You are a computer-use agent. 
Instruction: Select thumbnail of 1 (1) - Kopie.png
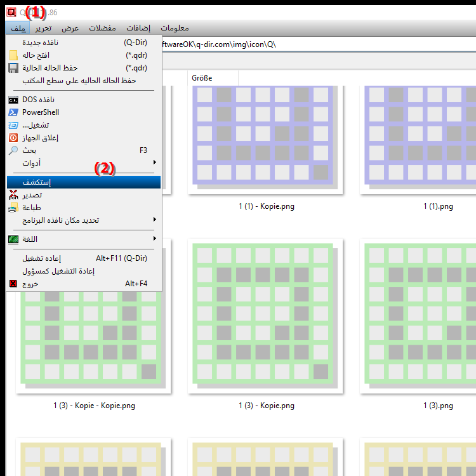click(265, 140)
